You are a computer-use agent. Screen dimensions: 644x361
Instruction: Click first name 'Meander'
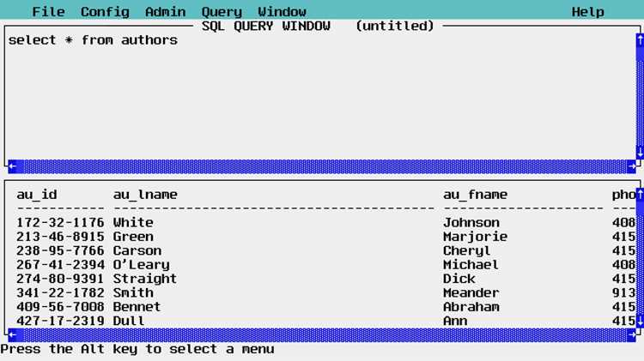pos(471,292)
